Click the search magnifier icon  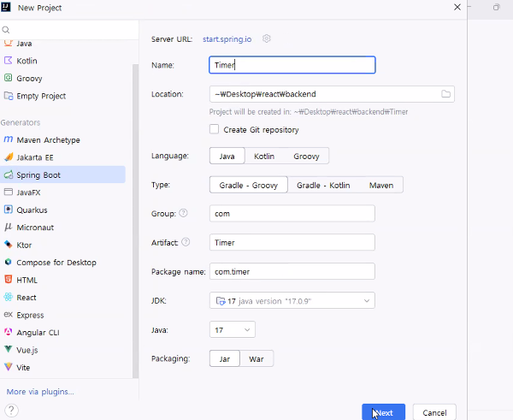(6, 30)
